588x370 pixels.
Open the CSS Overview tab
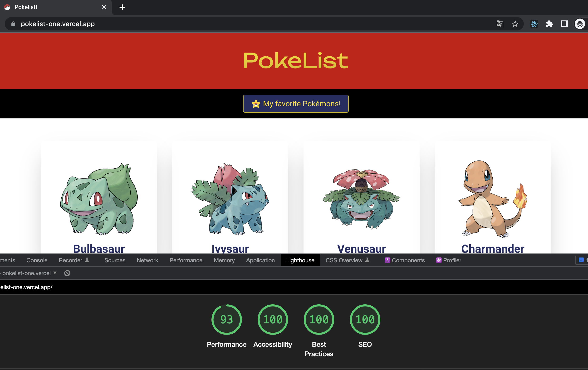(344, 260)
